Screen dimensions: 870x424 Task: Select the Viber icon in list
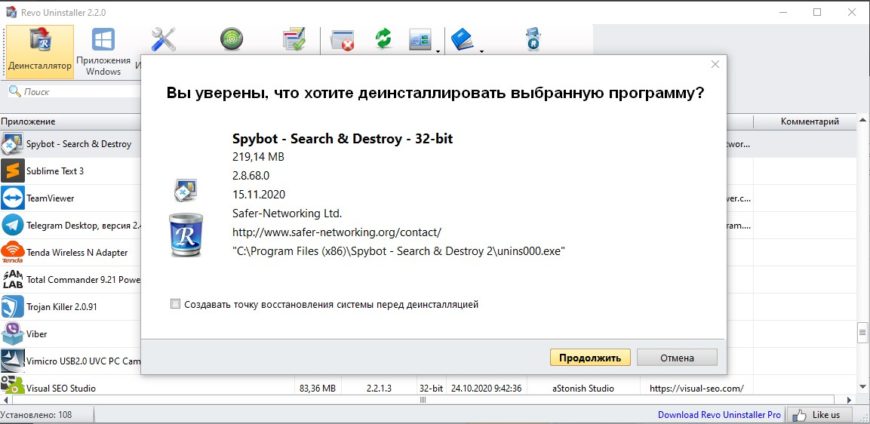(x=12, y=334)
